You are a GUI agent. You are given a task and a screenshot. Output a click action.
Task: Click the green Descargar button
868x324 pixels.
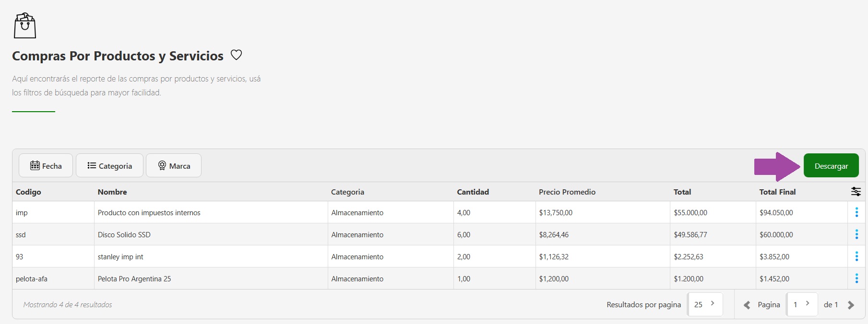831,166
